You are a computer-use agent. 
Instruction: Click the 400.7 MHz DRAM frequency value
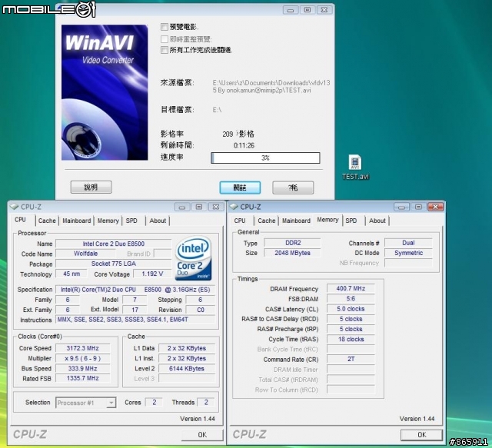(351, 288)
